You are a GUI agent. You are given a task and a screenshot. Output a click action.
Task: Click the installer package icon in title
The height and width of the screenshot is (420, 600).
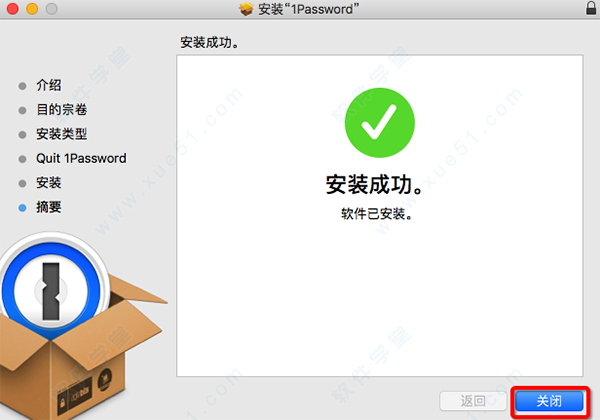[246, 9]
